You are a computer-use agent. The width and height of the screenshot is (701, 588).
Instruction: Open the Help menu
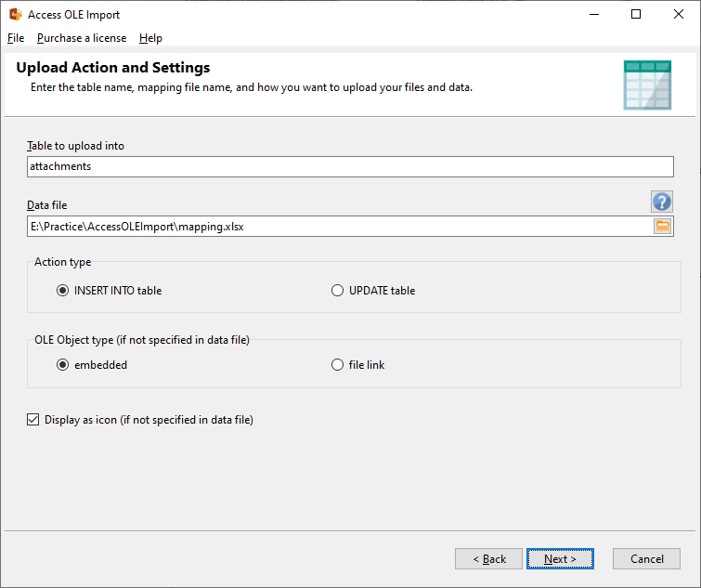150,38
